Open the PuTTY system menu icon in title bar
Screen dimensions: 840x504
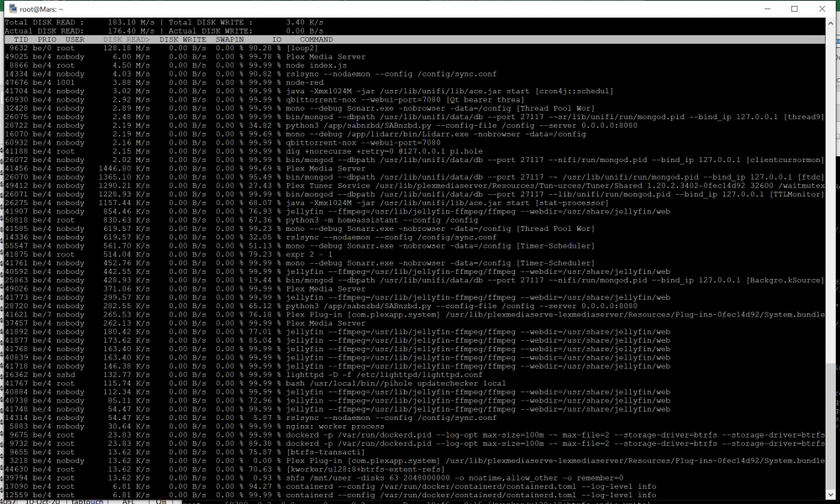coord(13,8)
